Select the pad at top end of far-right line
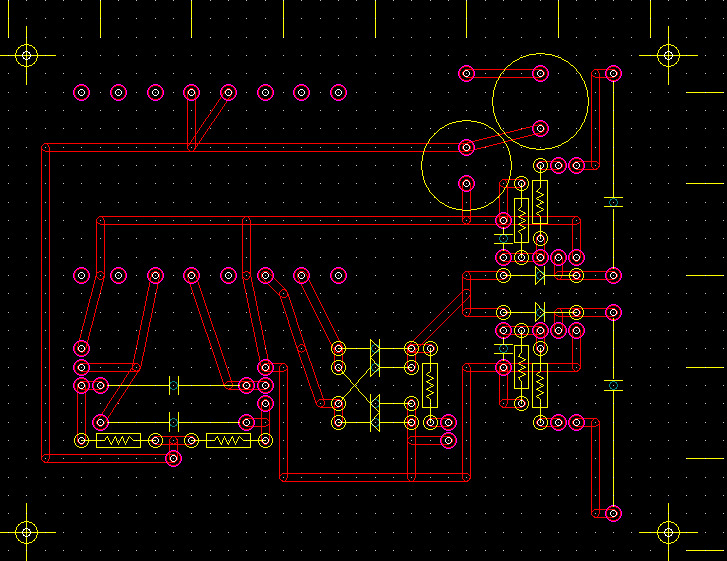This screenshot has width=727, height=561. 613,73
